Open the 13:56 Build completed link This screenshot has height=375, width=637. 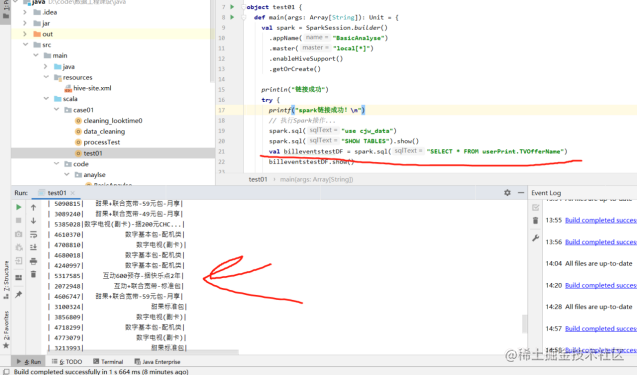600,242
